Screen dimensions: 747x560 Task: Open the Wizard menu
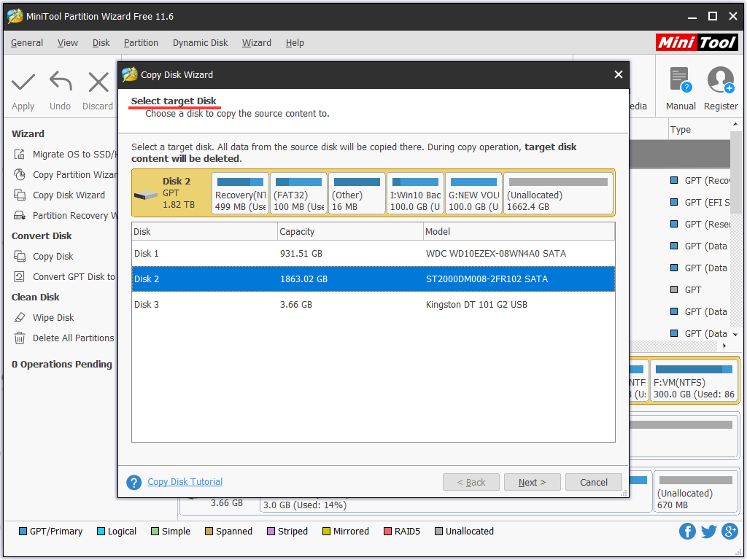(x=257, y=43)
